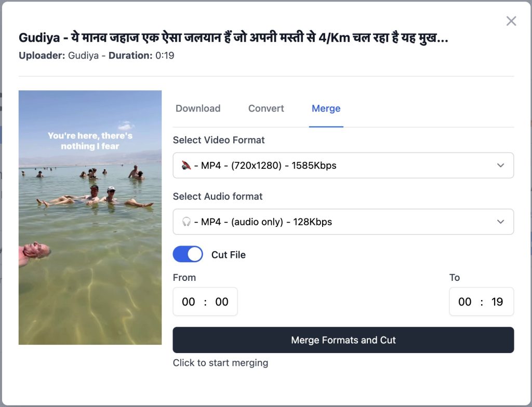The width and height of the screenshot is (532, 407).
Task: Click the video format chevron arrow
Action: coord(500,166)
